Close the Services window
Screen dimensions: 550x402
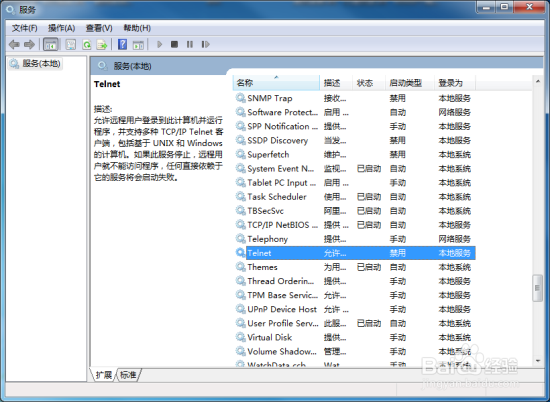coord(529,7)
